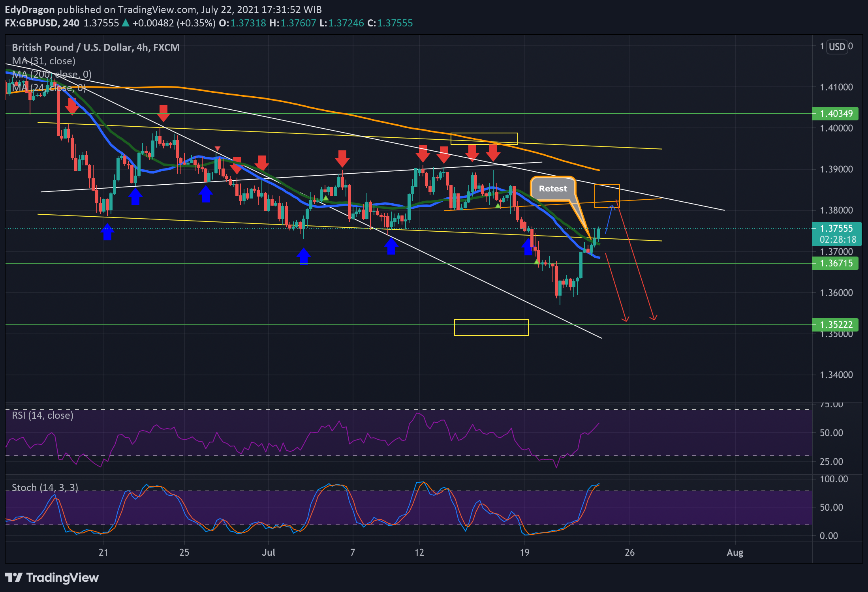Image resolution: width=868 pixels, height=592 pixels.
Task: Select the MA (31, close) indicator legend
Action: click(43, 61)
